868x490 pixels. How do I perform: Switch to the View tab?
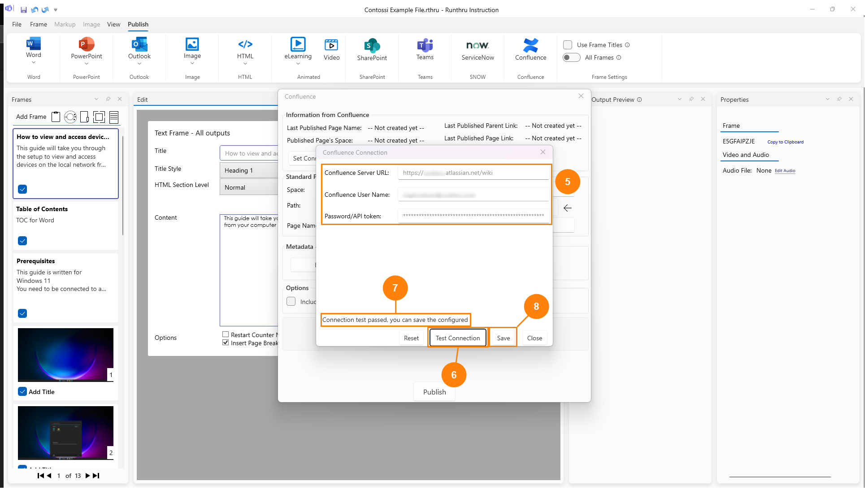point(113,24)
